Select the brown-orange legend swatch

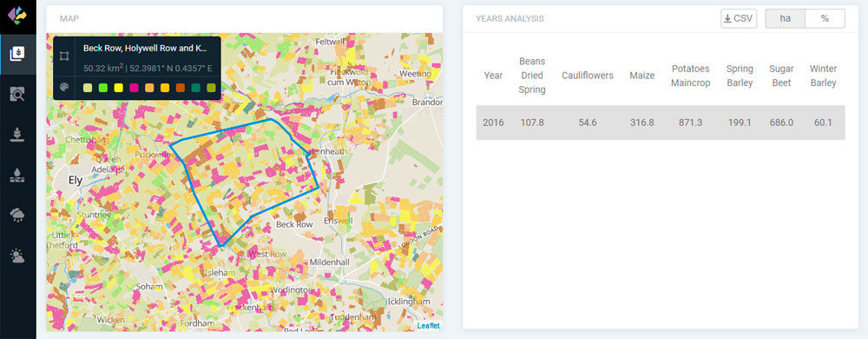coord(181,88)
